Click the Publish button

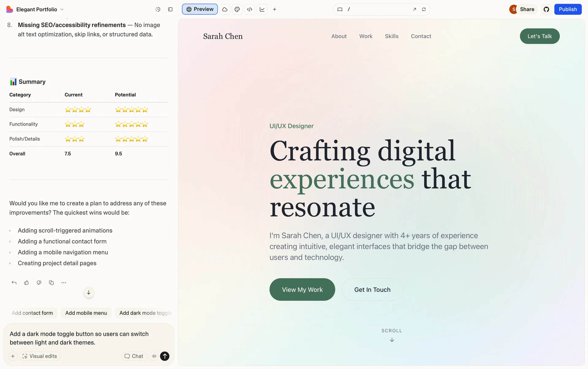pos(567,9)
